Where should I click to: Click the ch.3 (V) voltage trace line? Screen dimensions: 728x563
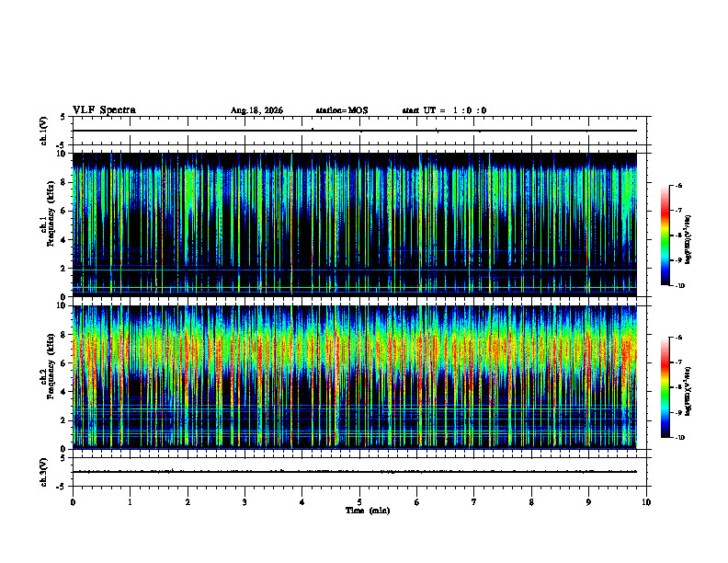click(354, 472)
